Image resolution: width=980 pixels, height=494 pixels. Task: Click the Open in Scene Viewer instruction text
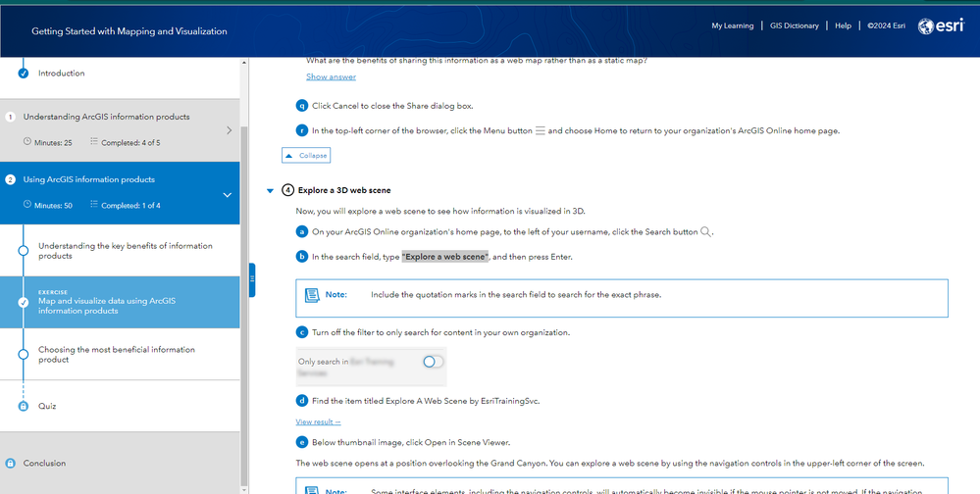(411, 443)
